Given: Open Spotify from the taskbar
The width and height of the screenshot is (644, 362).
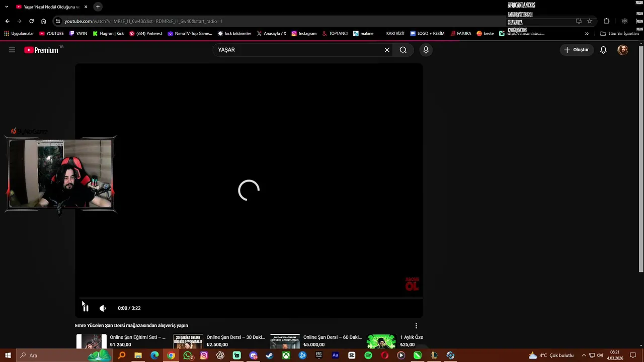Looking at the screenshot, I should click(368, 355).
